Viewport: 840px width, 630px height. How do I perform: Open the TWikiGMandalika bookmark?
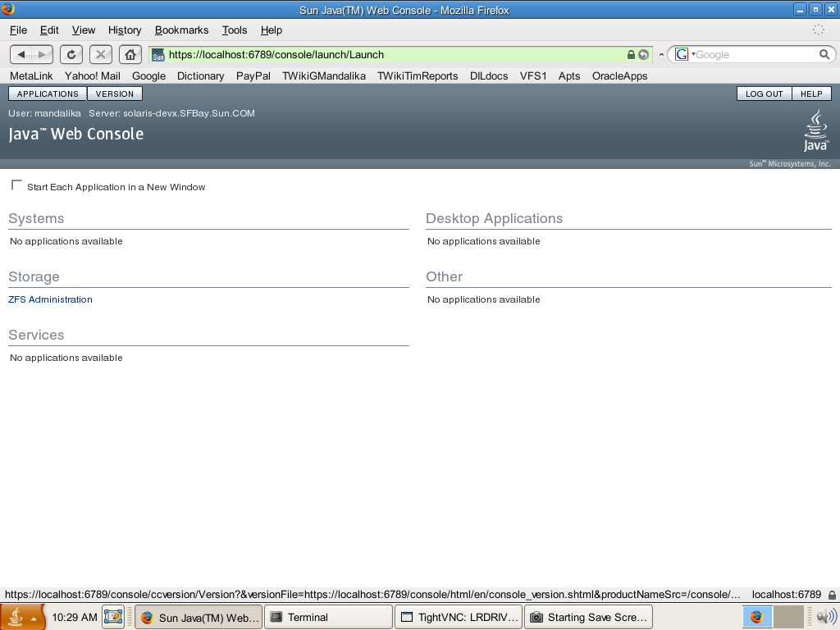coord(324,76)
